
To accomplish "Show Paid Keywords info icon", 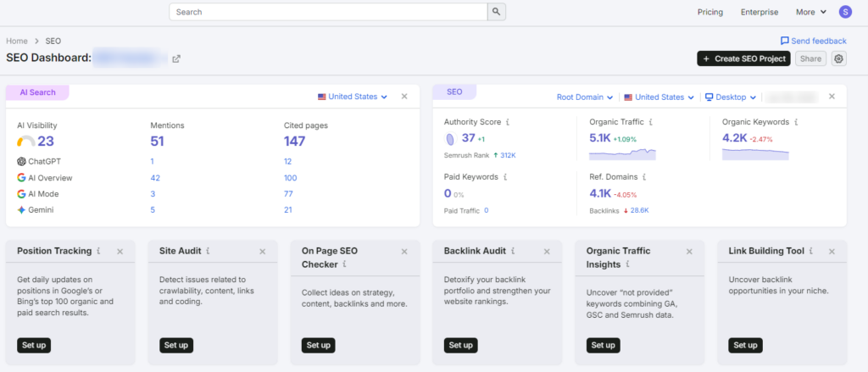I will coord(505,177).
